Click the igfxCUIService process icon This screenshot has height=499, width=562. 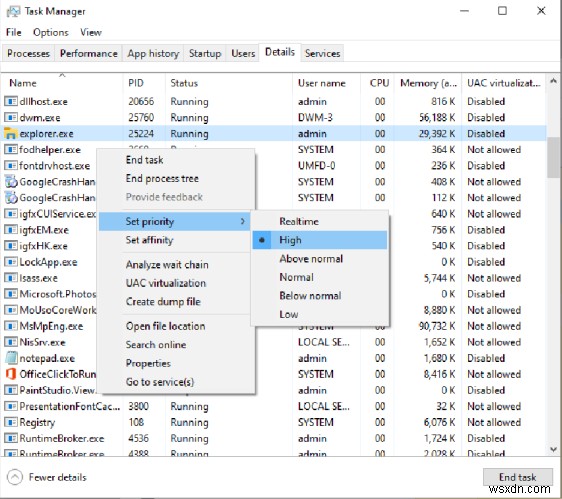(10, 214)
